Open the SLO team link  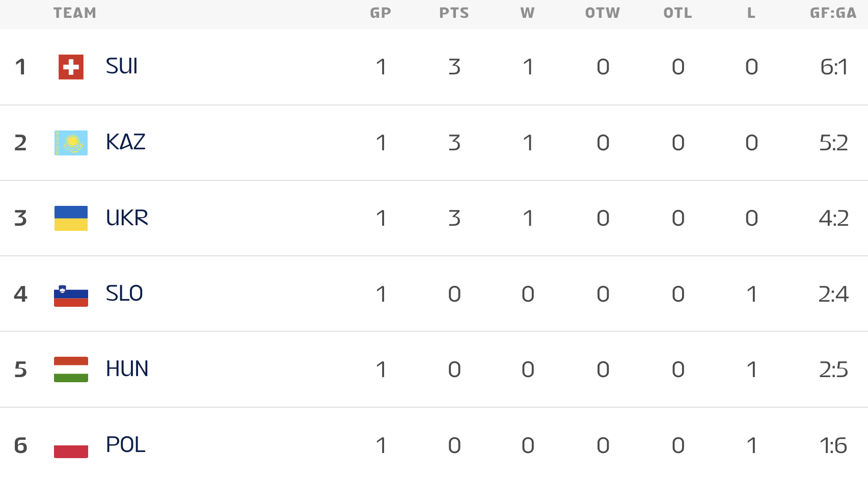click(x=124, y=294)
